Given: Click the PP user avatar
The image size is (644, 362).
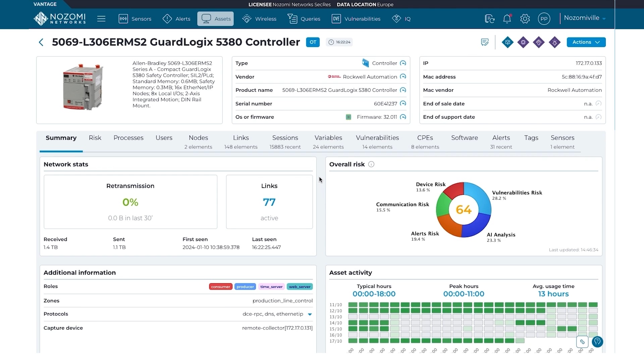Looking at the screenshot, I should (544, 19).
